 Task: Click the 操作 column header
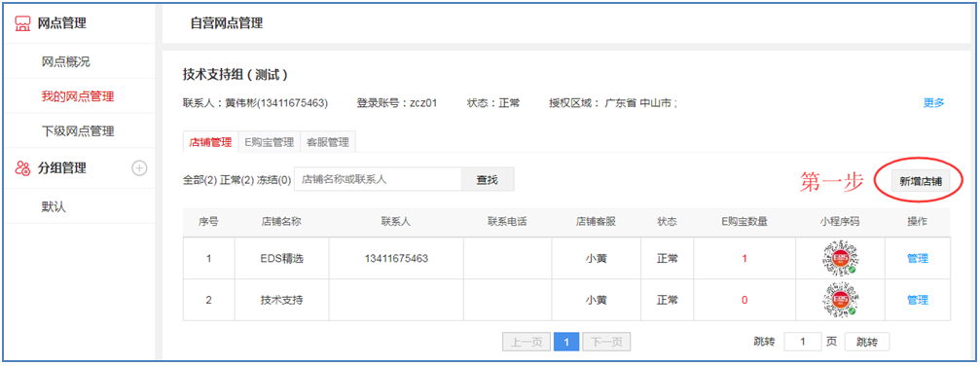(918, 222)
